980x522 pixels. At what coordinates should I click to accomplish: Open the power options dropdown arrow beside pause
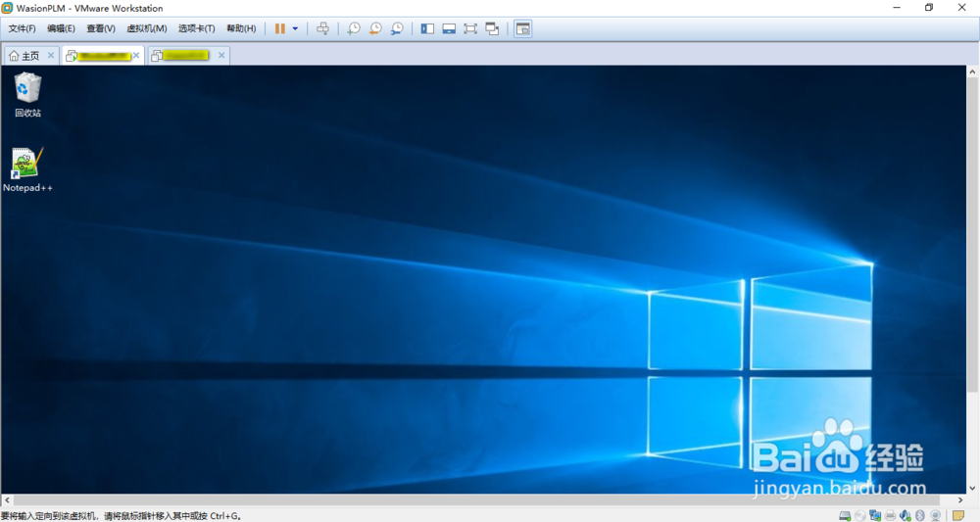click(x=295, y=28)
